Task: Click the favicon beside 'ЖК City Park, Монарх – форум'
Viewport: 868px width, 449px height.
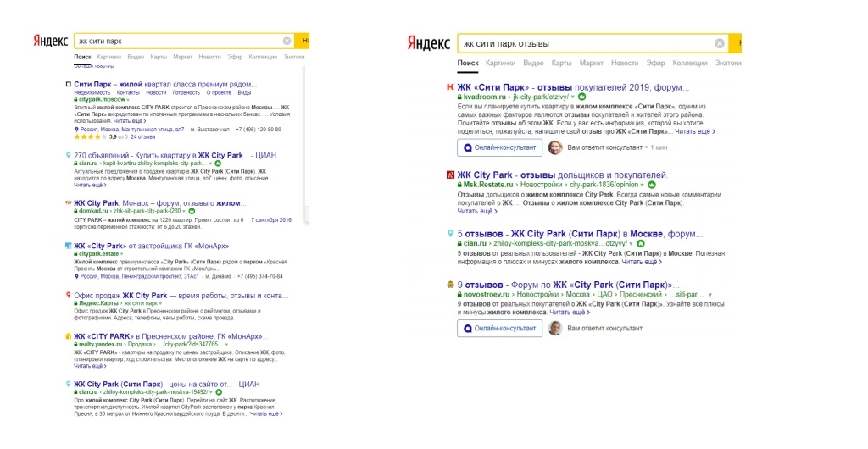Action: pyautogui.click(x=68, y=203)
